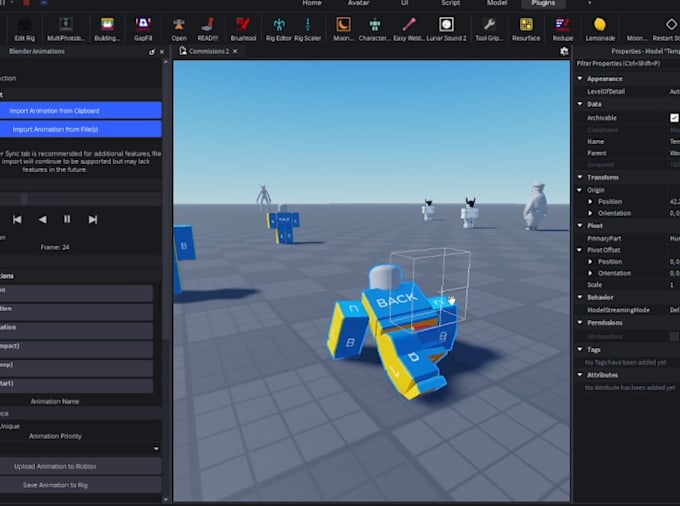Pop out the Blender Animations panel
This screenshot has width=680, height=506.
coord(152,52)
